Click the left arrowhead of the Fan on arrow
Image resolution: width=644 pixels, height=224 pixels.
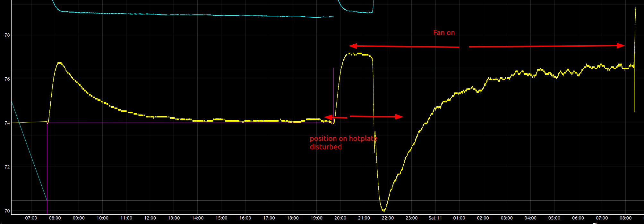tap(353, 46)
